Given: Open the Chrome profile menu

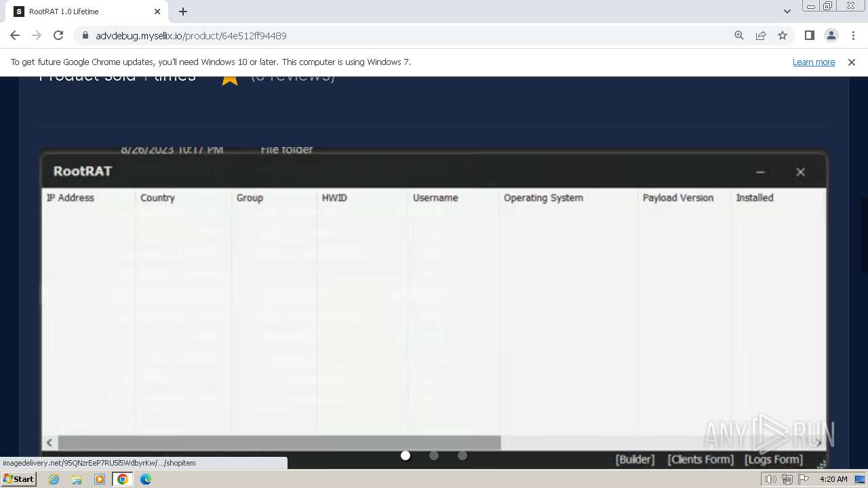Looking at the screenshot, I should 831,35.
